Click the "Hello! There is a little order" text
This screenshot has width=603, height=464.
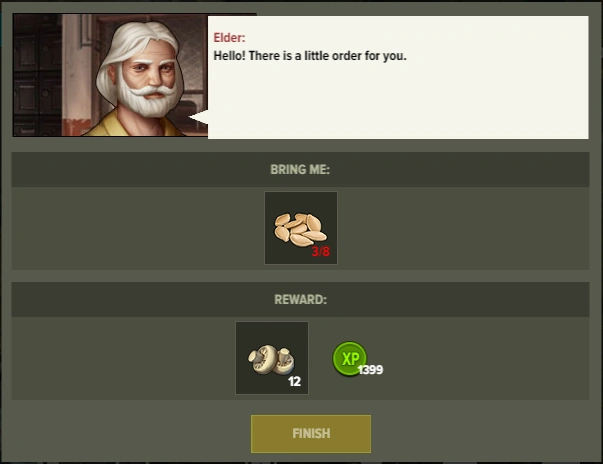coord(289,56)
